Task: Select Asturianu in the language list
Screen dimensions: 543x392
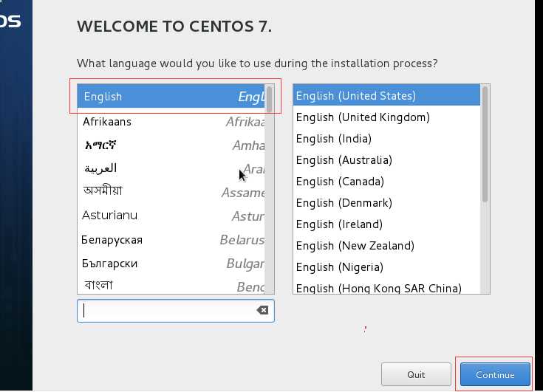Action: click(171, 216)
